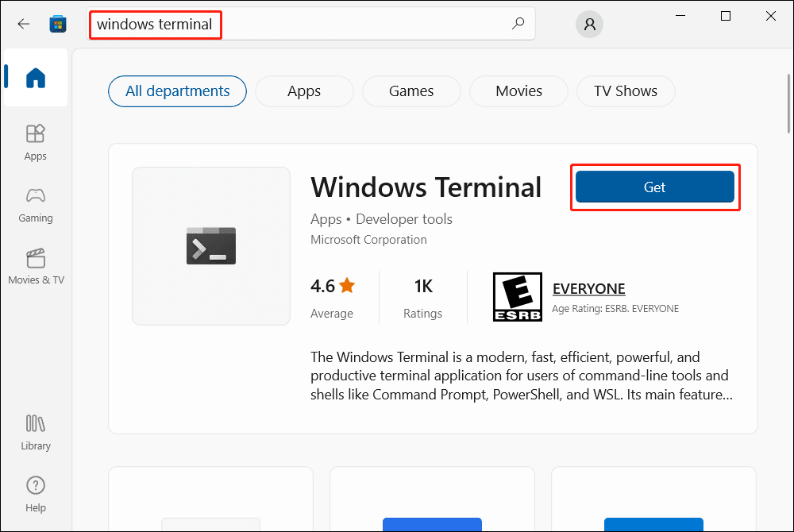Open Movies & TV in the sidebar
Screen dimensions: 794x532
point(36,266)
